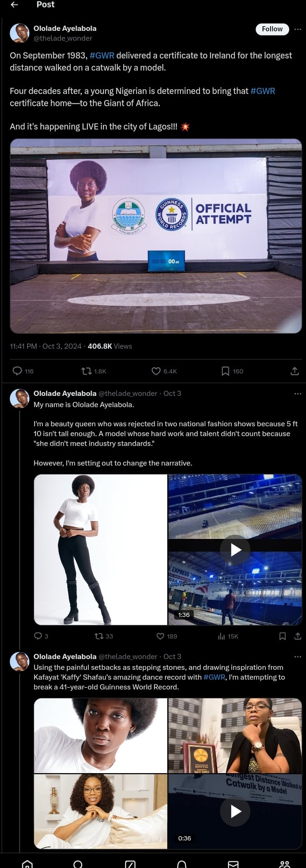Open the Notifications bell tab
This screenshot has width=306, height=868.
coord(182,864)
